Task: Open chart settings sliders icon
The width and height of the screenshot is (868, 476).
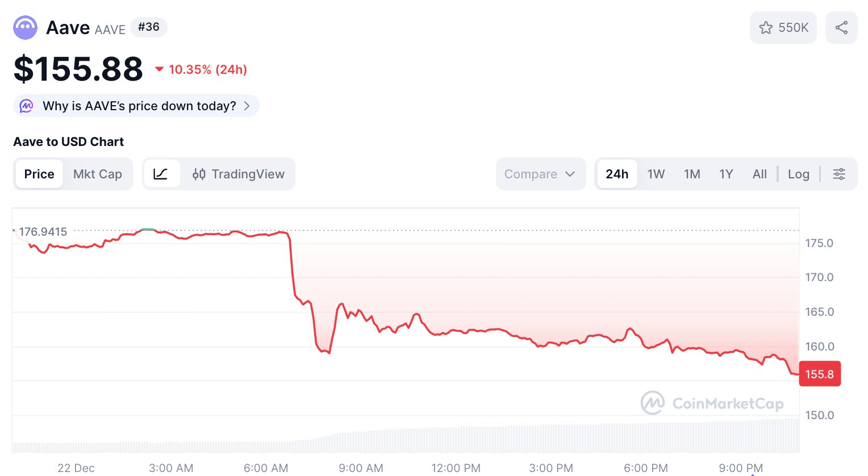Action: pyautogui.click(x=839, y=174)
